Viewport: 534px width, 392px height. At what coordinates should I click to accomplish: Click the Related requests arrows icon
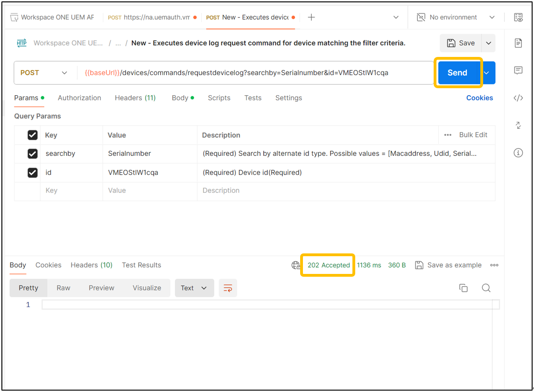click(518, 126)
